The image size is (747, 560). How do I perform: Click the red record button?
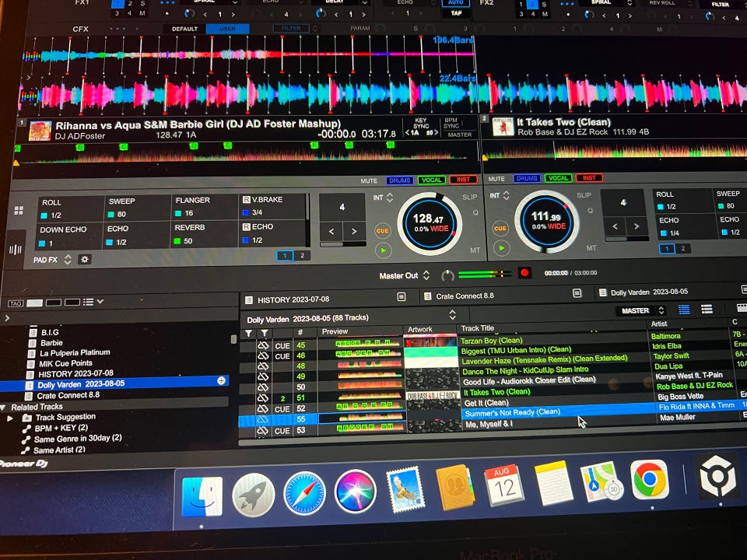click(524, 273)
